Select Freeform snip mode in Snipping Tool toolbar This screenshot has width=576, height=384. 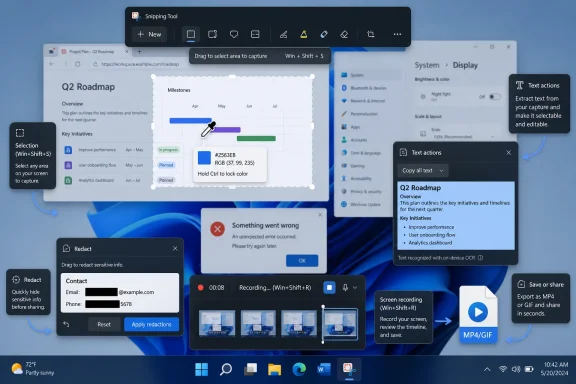pos(234,35)
